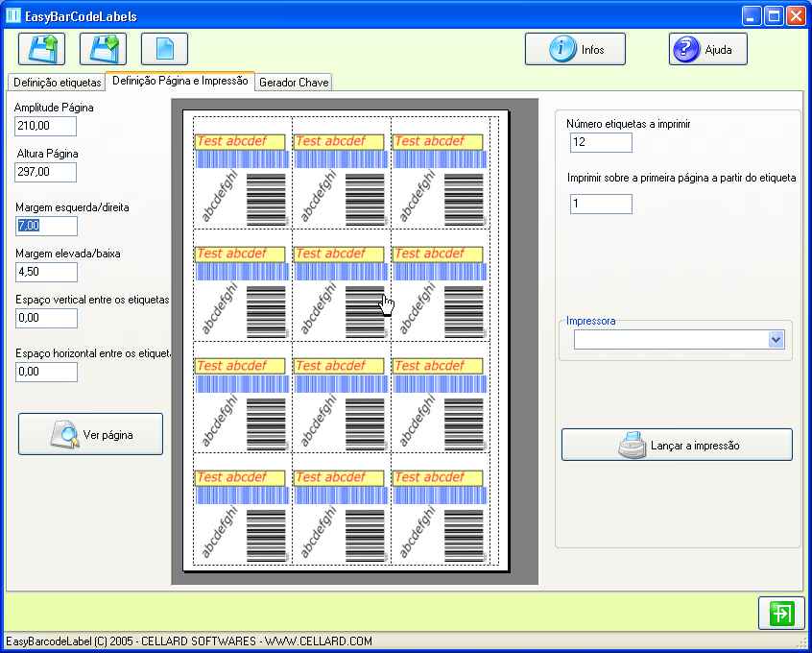The height and width of the screenshot is (653, 812).
Task: Click the Amplitude Página input field
Action: click(45, 126)
